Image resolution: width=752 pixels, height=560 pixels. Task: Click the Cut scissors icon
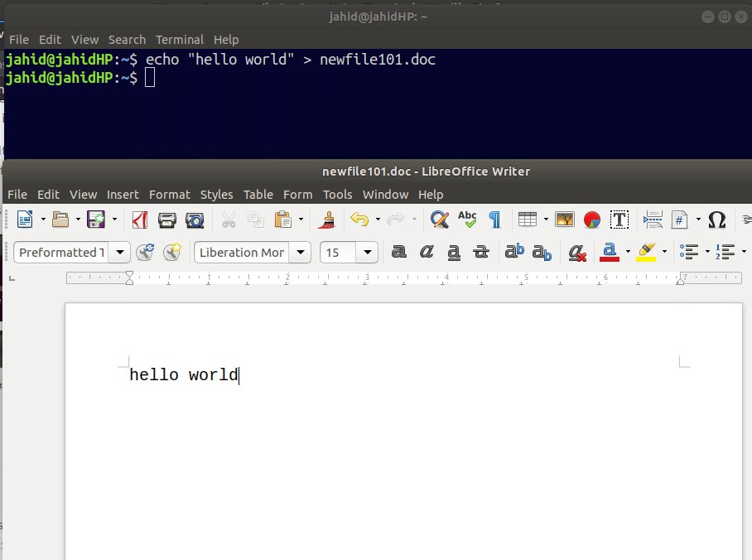coord(229,220)
